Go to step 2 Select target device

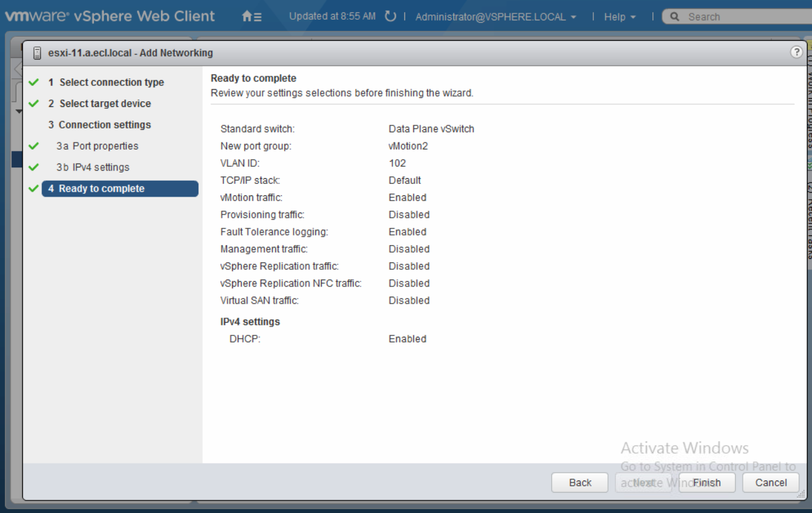tap(105, 104)
